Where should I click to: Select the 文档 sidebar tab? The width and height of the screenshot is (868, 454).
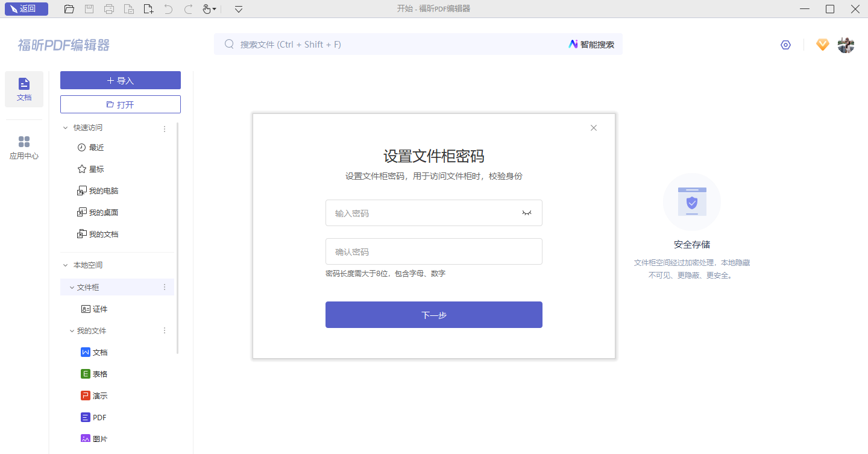tap(24, 89)
